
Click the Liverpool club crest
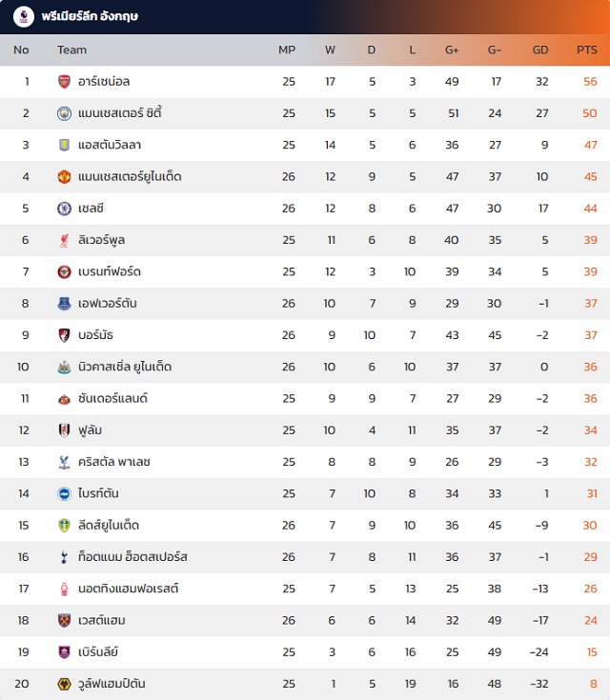tap(64, 240)
